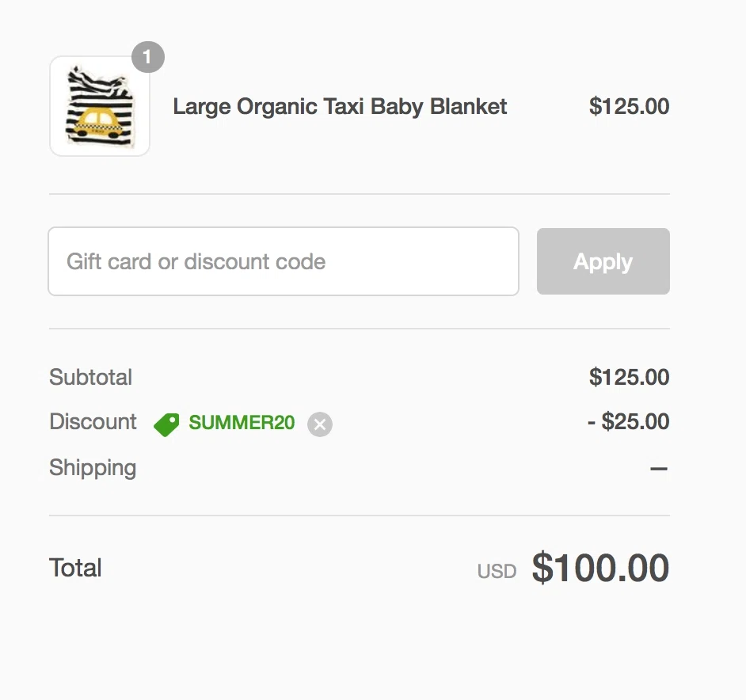Click the USD currency label

[x=497, y=572]
